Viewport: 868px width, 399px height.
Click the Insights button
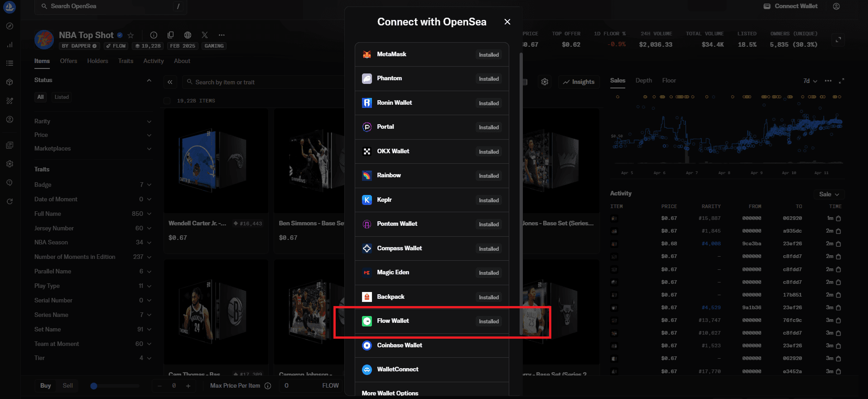point(579,82)
